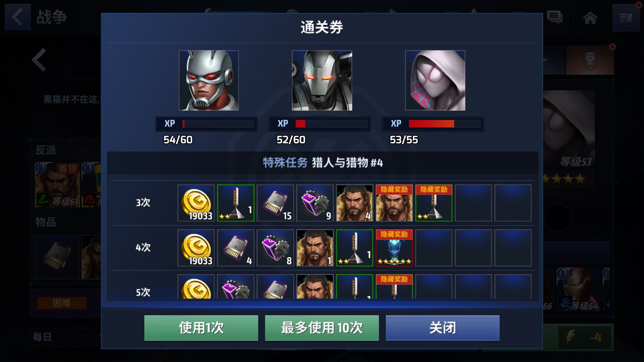The image size is (644, 362).
Task: Click the 最多使用10次 button
Action: point(322,328)
